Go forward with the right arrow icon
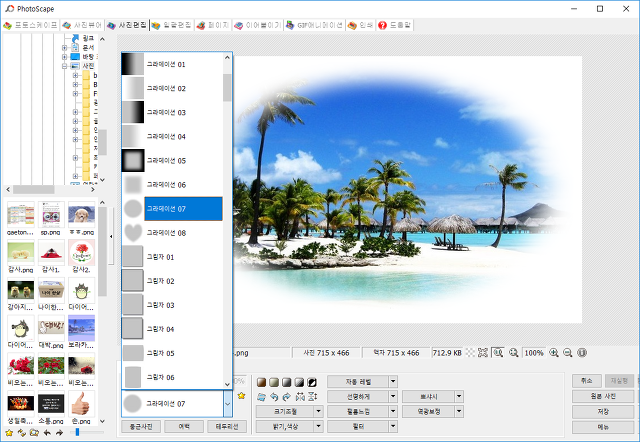Viewport: 640px width, 442px height. [60, 433]
